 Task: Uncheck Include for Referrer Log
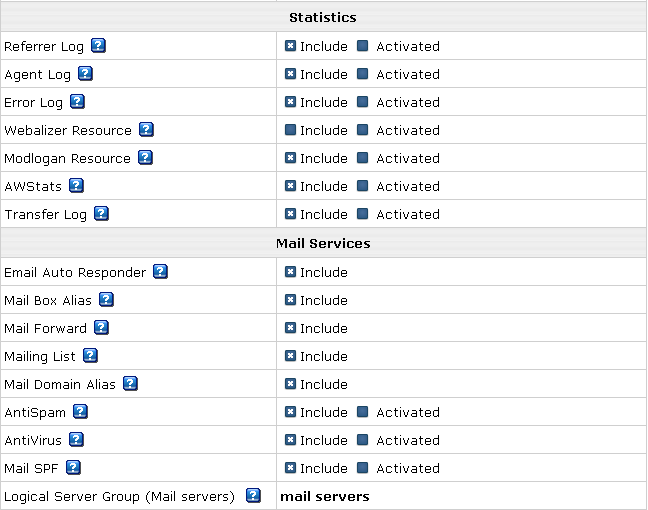point(291,46)
